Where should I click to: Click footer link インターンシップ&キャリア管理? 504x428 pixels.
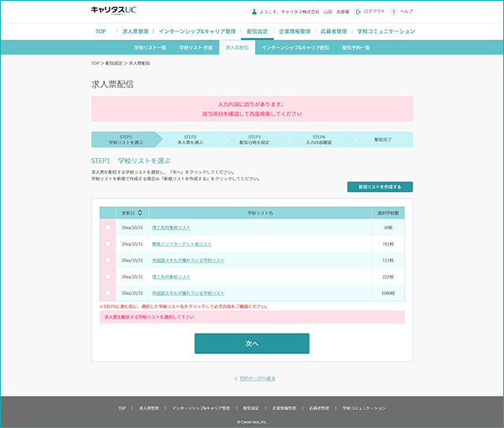(201, 408)
